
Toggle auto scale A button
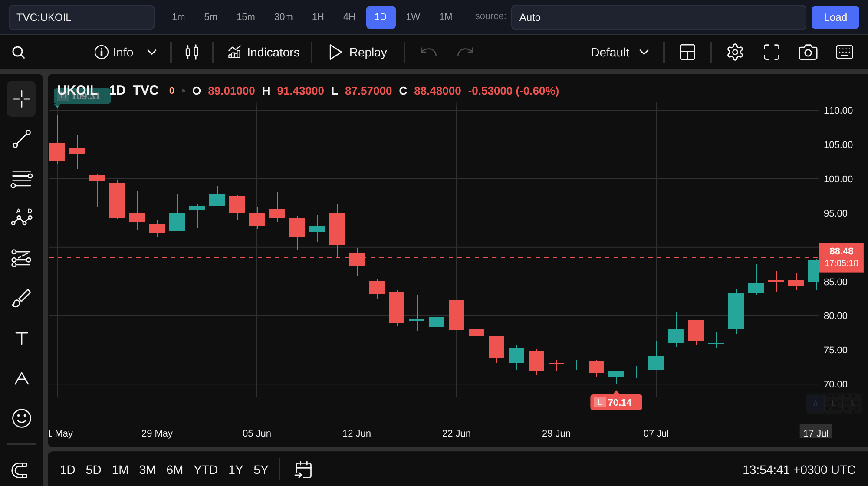(815, 403)
